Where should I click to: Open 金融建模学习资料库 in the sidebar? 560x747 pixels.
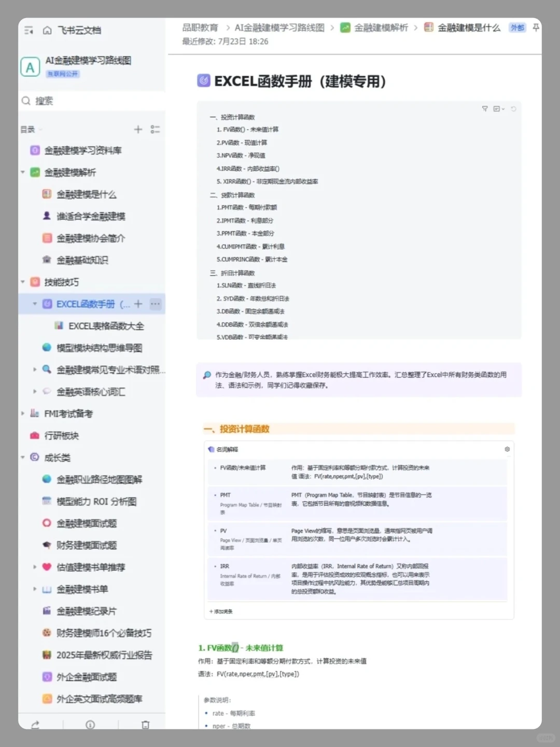click(83, 150)
